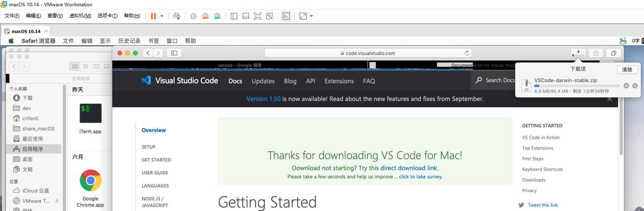Viewport: 644px width, 211px height.
Task: Expand the stretch guest dropdown arrow
Action: click(311, 16)
